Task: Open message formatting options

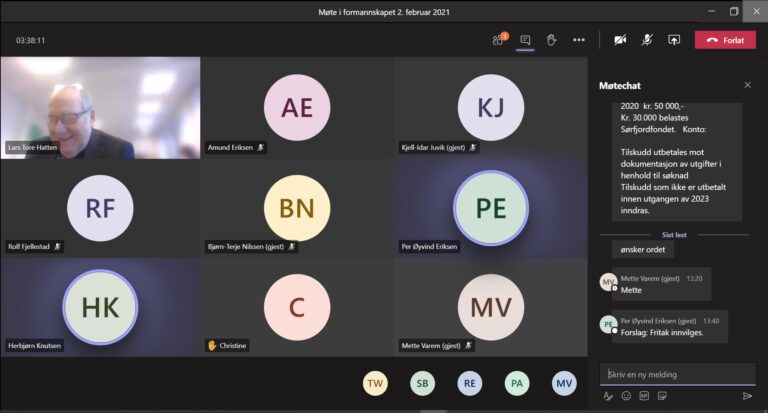Action: pyautogui.click(x=608, y=396)
